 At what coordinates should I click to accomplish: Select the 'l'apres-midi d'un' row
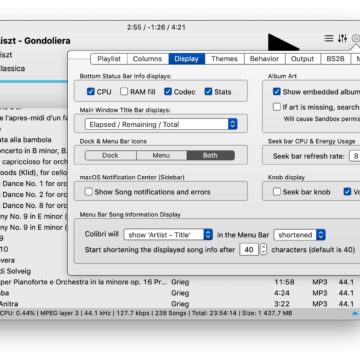coord(34,118)
